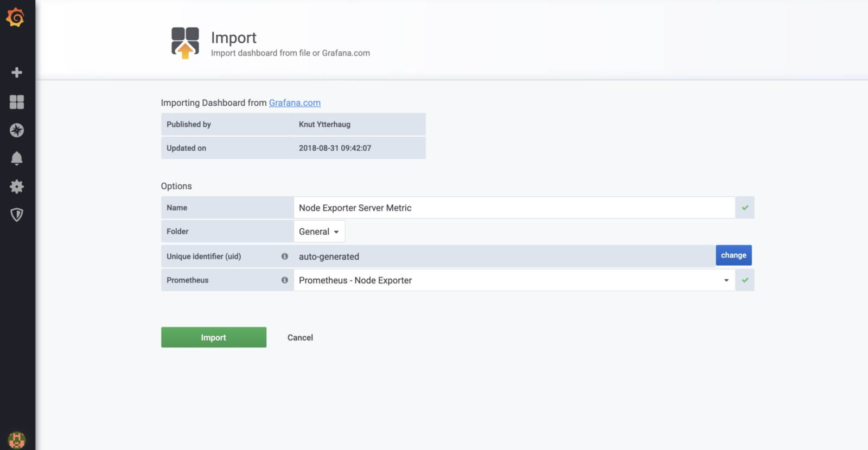The height and width of the screenshot is (450, 868).
Task: Click the dashboard Name input field
Action: click(514, 208)
